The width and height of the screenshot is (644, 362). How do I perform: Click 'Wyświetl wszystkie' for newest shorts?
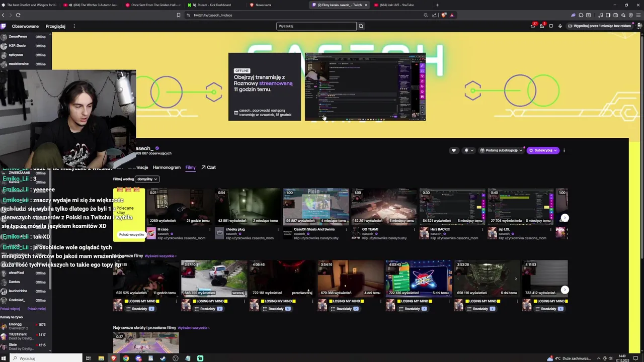pos(194,328)
